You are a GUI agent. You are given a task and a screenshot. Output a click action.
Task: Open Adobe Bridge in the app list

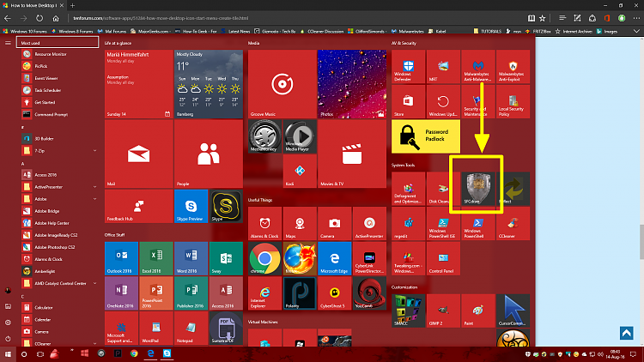pos(59,211)
